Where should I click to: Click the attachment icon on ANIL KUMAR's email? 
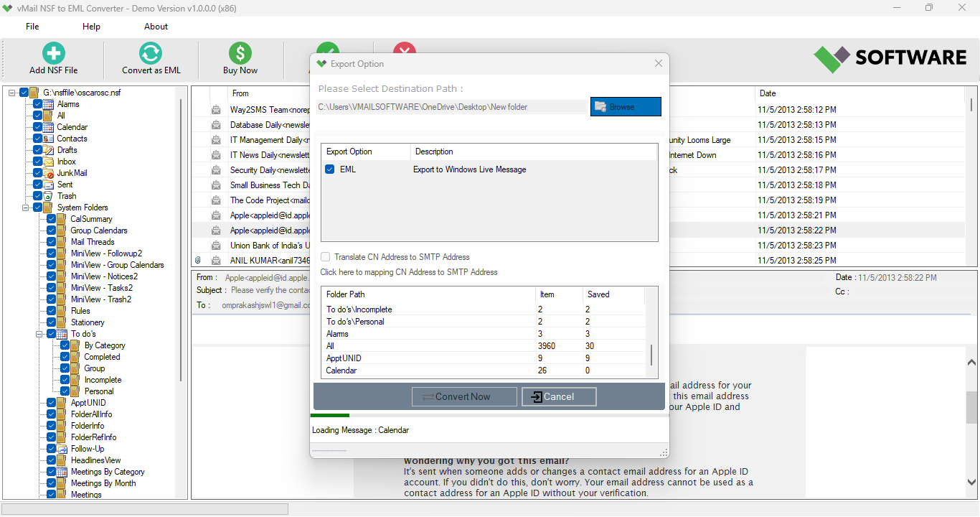199,259
